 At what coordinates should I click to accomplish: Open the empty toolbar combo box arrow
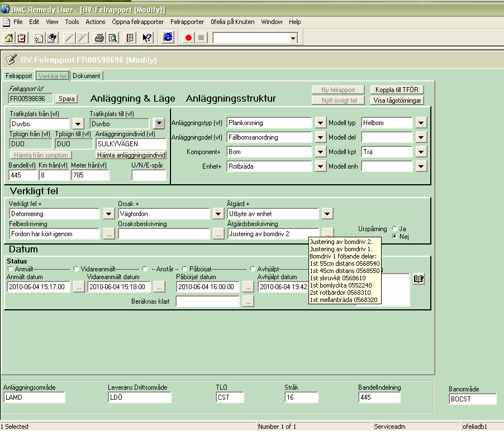293,38
